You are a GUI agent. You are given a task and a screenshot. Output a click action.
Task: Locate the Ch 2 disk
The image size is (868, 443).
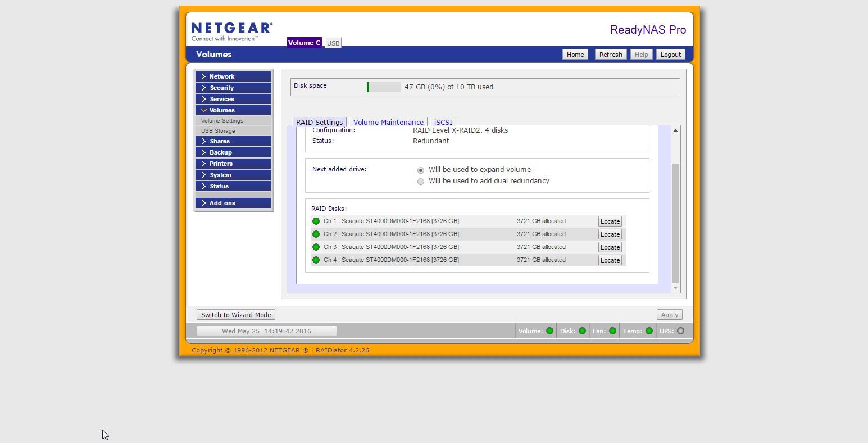610,234
